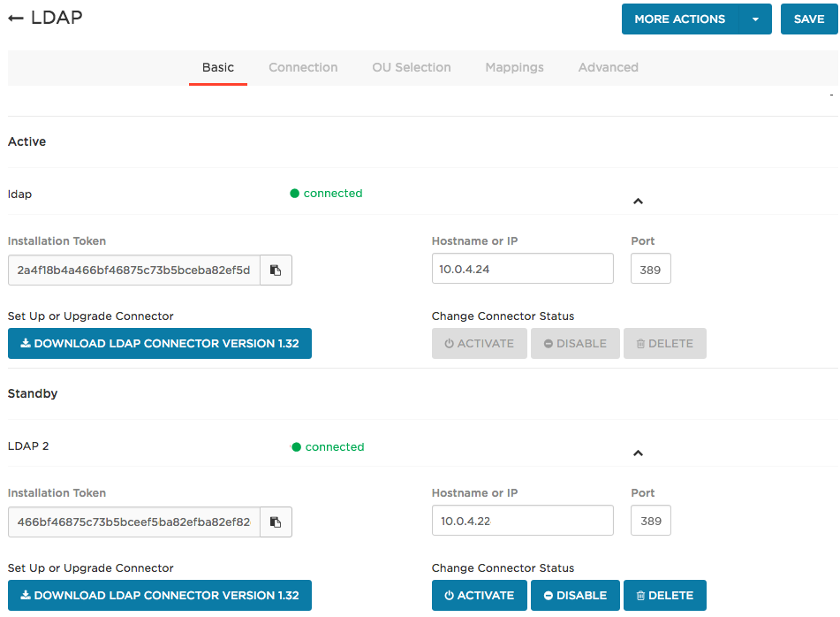Click the back arrow next to LDAP title

point(15,18)
